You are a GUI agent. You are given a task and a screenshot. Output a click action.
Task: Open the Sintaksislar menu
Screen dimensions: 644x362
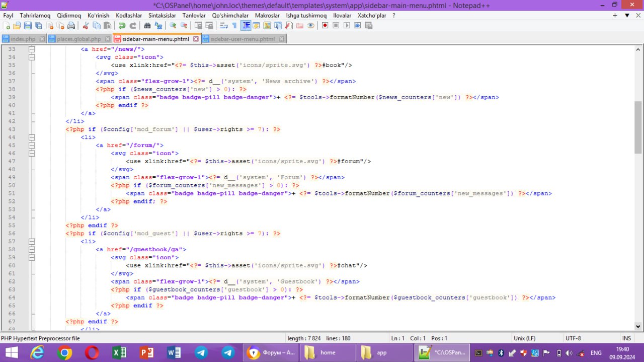click(162, 16)
